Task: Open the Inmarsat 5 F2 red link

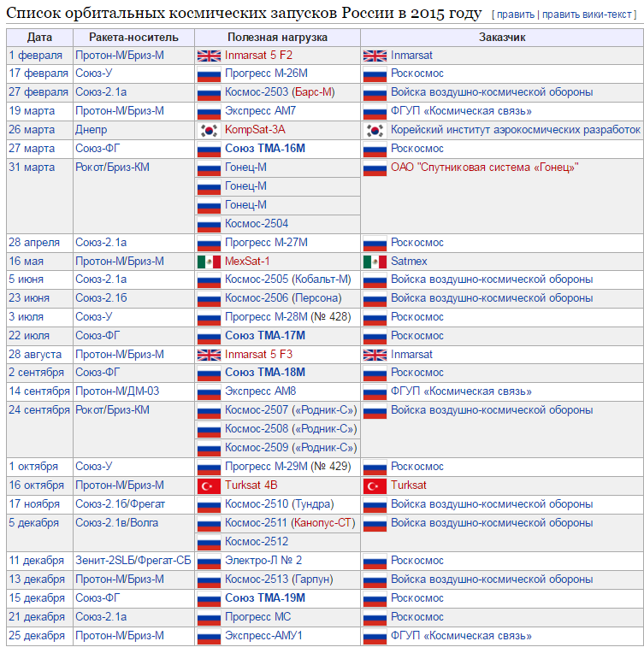Action: [258, 55]
